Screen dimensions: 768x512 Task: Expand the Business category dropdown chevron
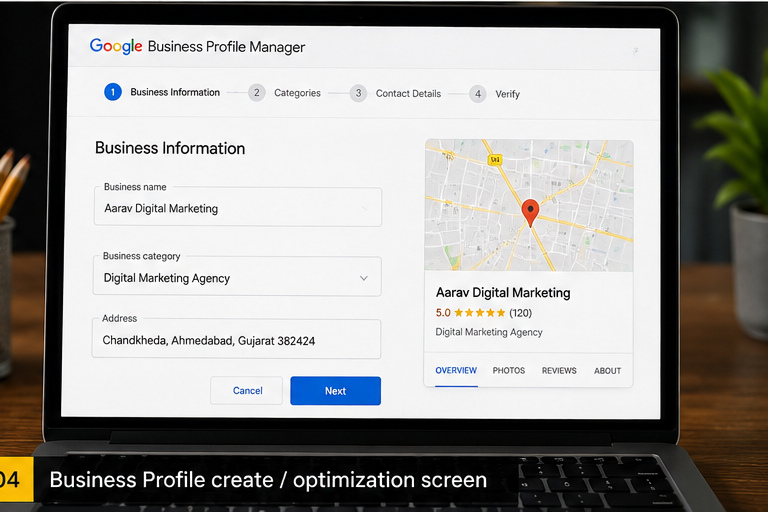point(363,278)
